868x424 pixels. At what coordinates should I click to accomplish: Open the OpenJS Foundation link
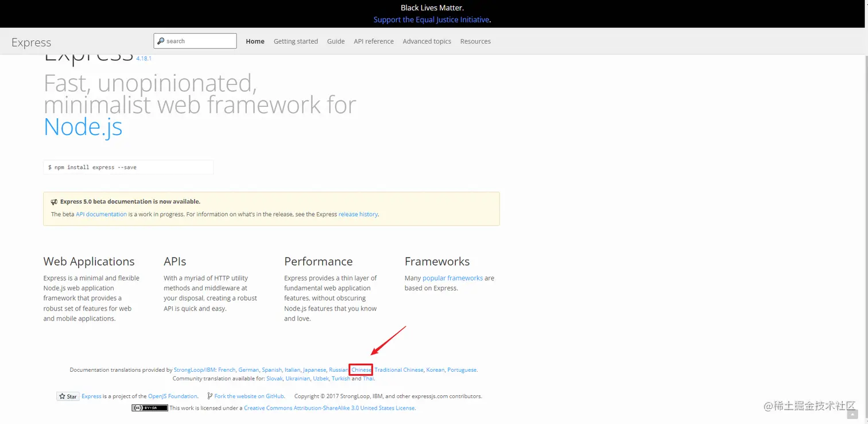173,396
